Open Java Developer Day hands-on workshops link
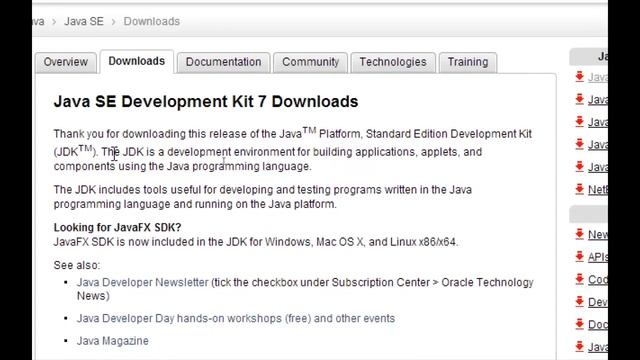 click(x=236, y=318)
